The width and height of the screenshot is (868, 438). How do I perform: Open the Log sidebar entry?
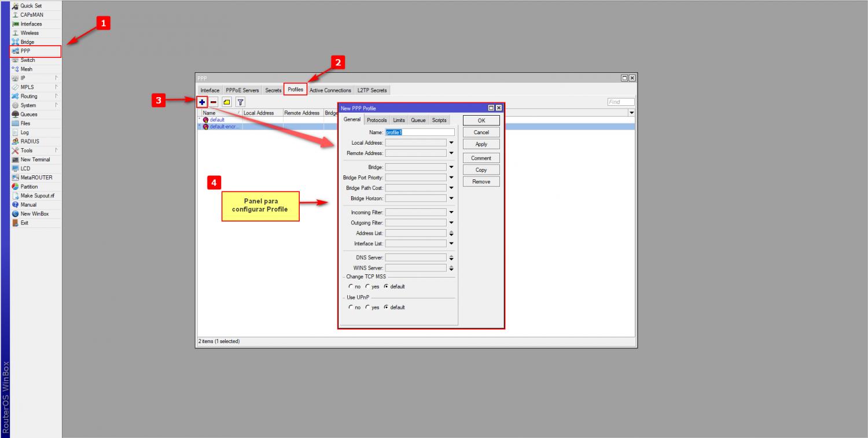[25, 132]
